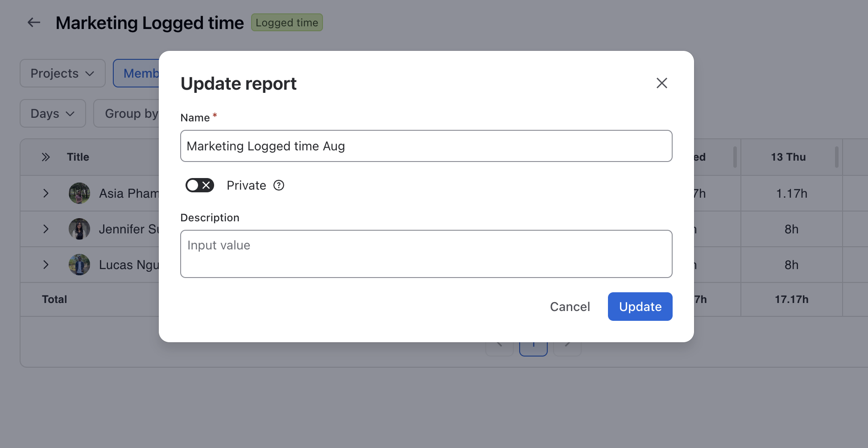Open the Days dropdown
This screenshot has width=868, height=448.
click(53, 113)
